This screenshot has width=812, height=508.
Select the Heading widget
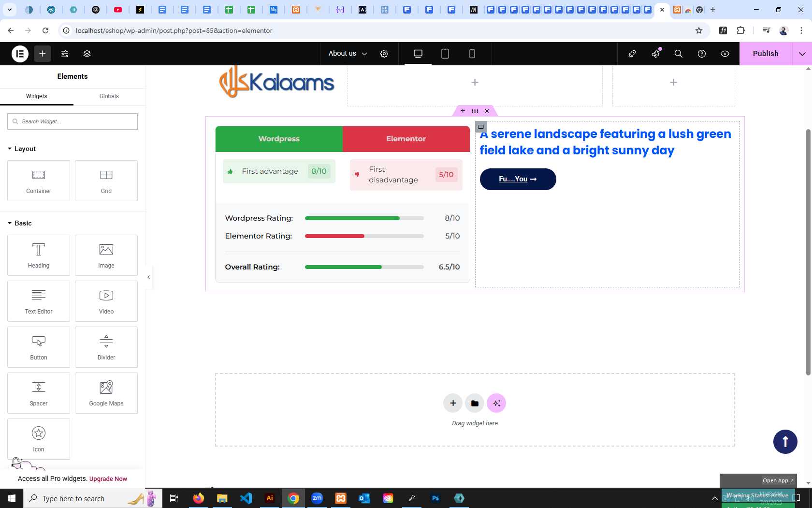click(x=39, y=255)
